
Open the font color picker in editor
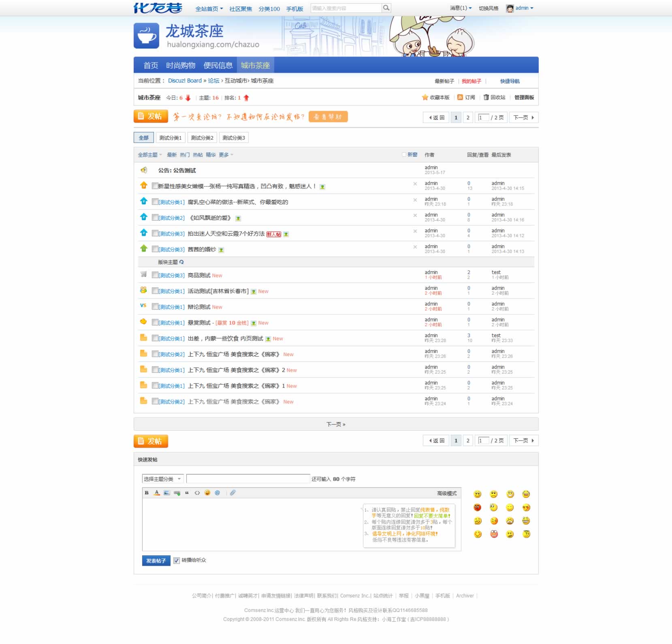pyautogui.click(x=156, y=493)
